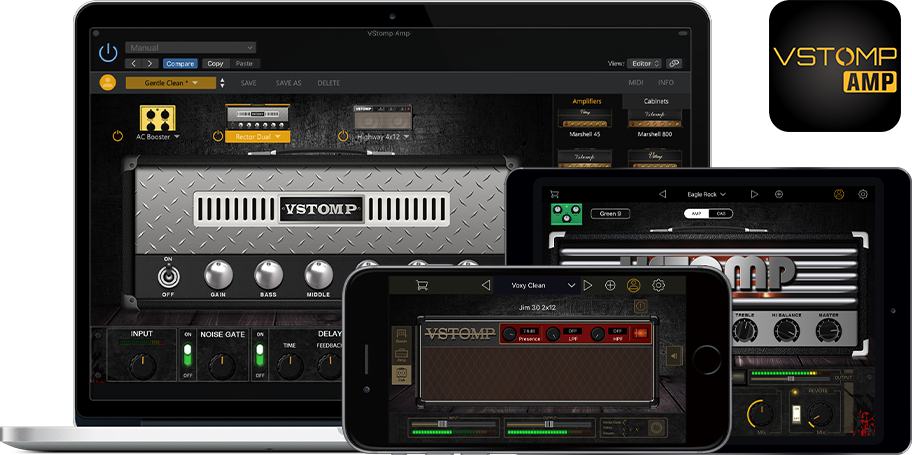
Task: Toggle the Noise Gate on/off switch
Action: coord(186,355)
